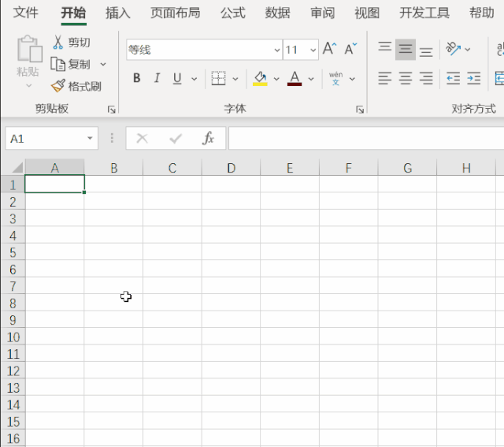Switch to the 帮助 Help tab
The width and height of the screenshot is (504, 447).
tap(481, 13)
